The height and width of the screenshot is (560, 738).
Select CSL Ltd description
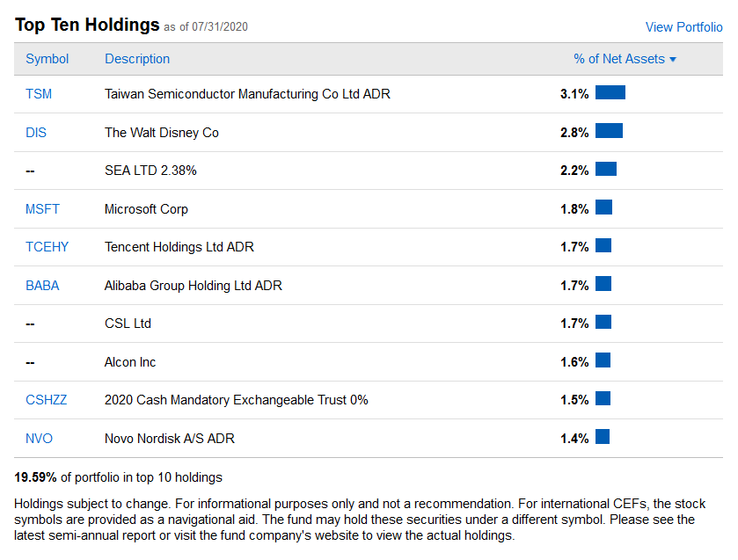coord(128,324)
